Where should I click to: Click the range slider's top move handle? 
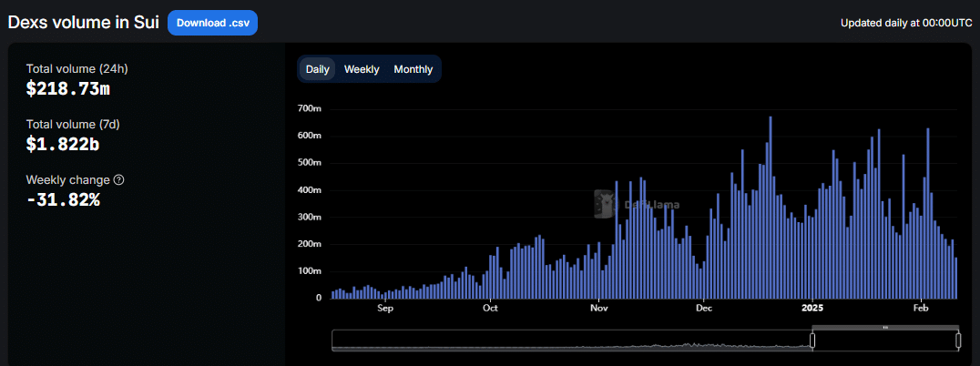(x=884, y=328)
